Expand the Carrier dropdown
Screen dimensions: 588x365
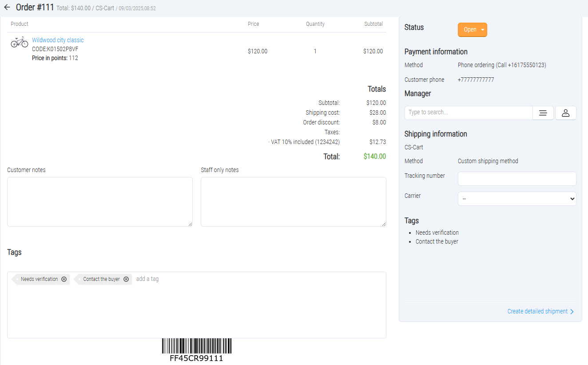point(516,199)
